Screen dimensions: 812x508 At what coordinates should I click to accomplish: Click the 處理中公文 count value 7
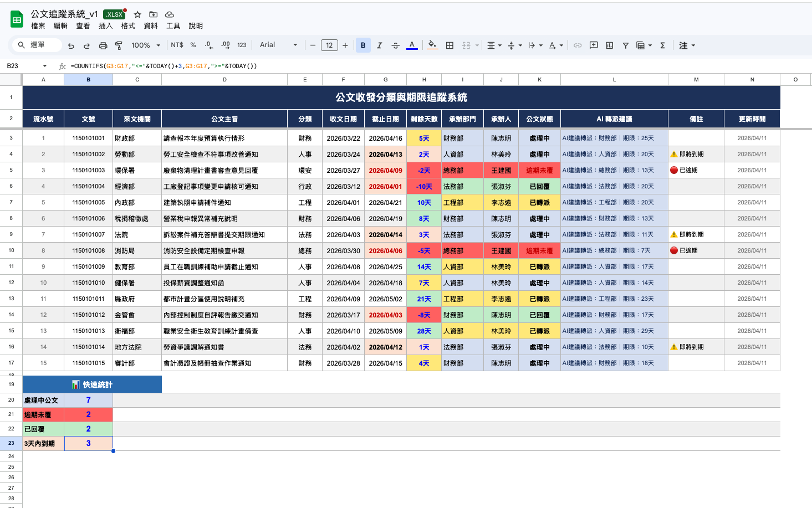point(88,400)
